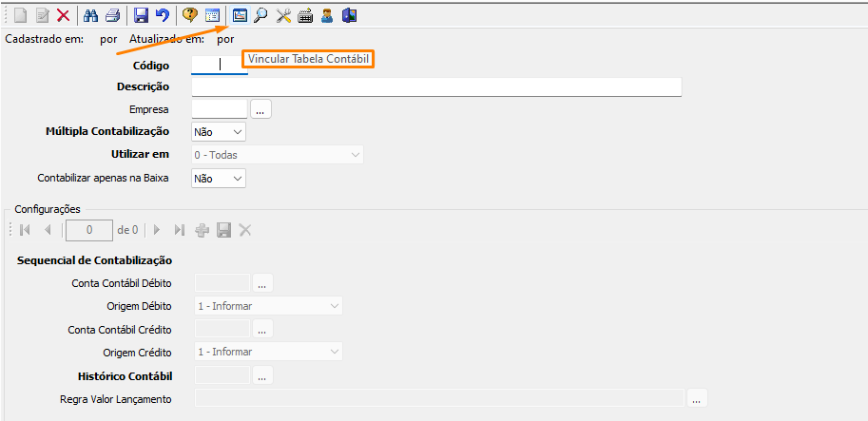Click the keyboard icon in the toolbar
The height and width of the screenshot is (421, 868).
point(305,16)
